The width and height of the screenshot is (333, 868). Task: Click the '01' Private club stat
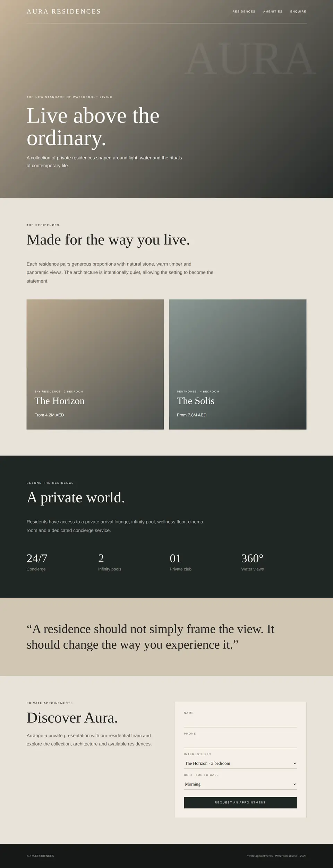[x=176, y=558]
